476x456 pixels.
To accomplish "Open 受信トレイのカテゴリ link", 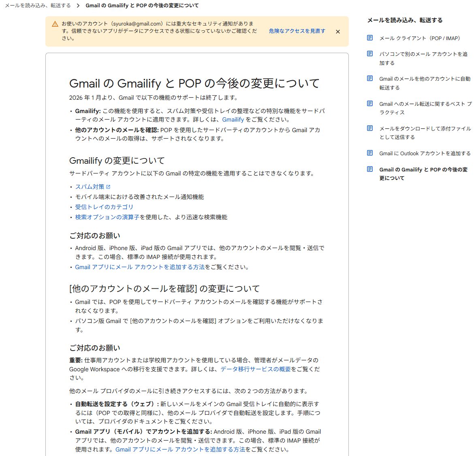I will coord(104,207).
